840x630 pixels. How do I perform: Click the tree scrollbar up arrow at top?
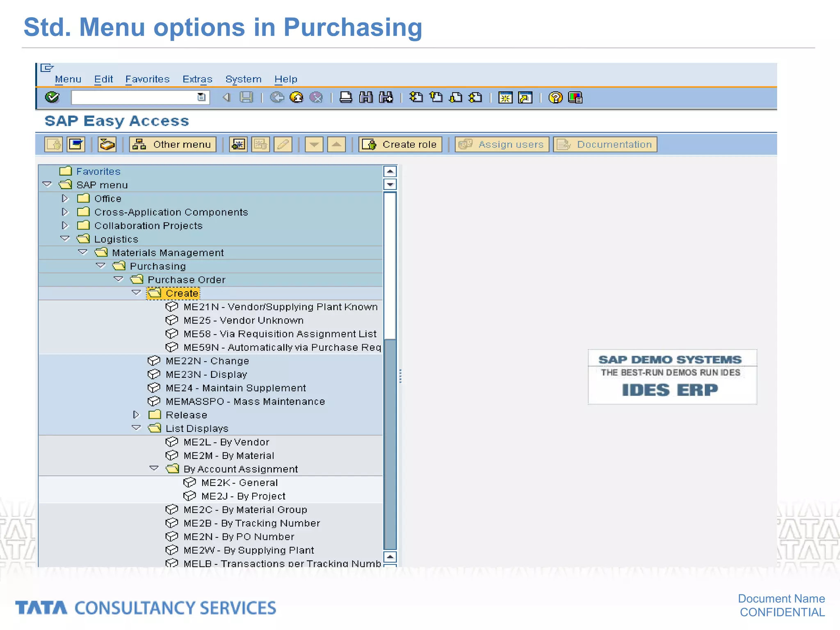(390, 171)
